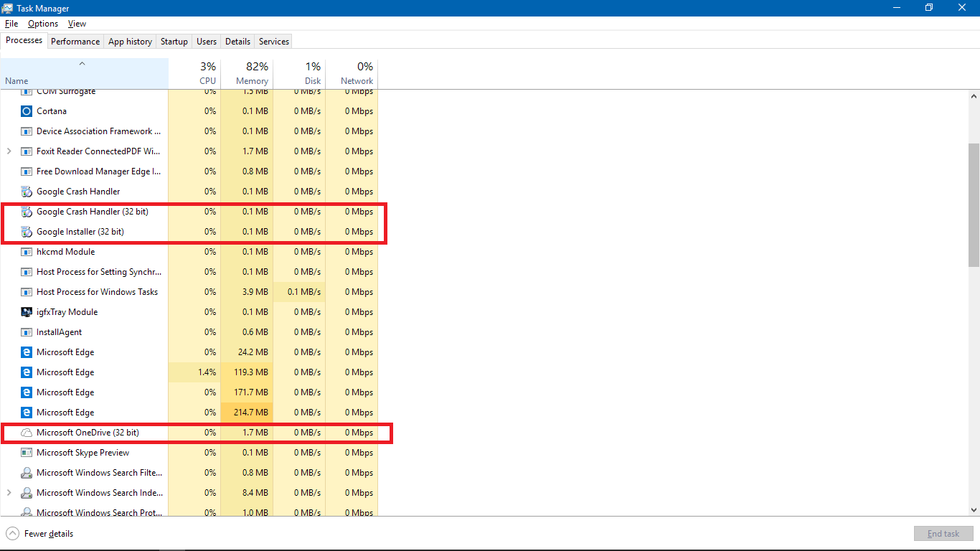Image resolution: width=980 pixels, height=551 pixels.
Task: Click the Microsoft OneDrive cloud icon
Action: 27,433
